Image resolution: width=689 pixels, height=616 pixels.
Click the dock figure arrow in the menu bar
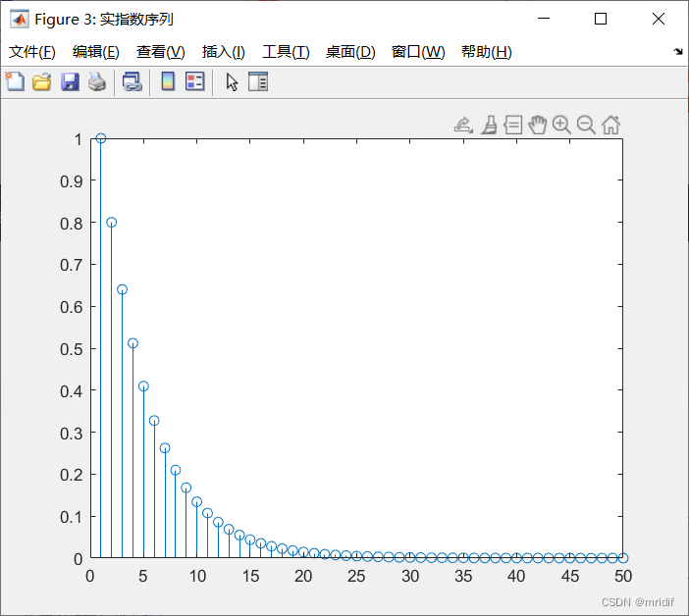tap(678, 52)
